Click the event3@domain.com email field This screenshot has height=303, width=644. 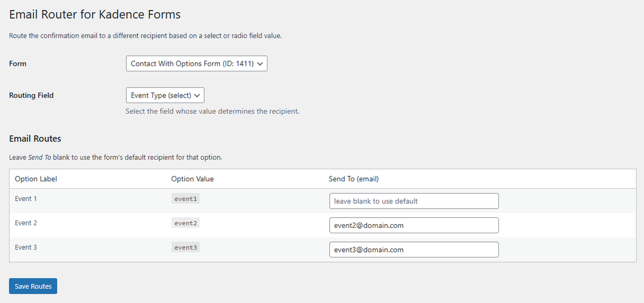[x=414, y=249]
